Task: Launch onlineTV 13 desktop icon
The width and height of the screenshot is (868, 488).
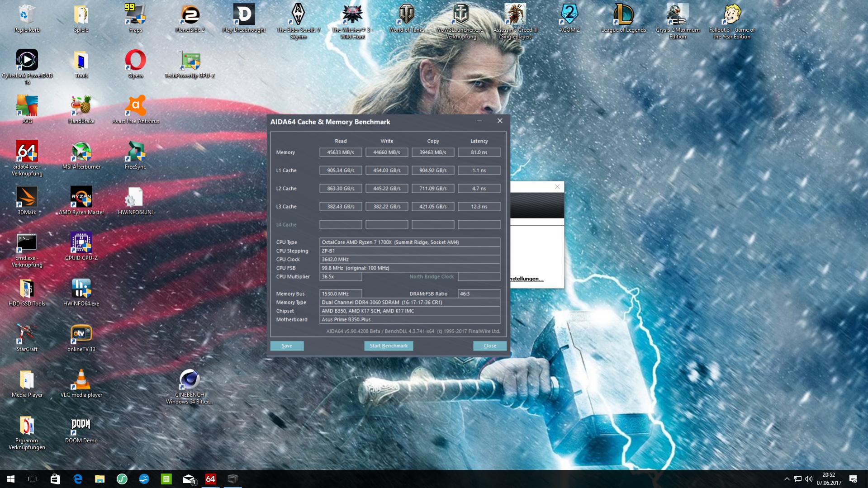Action: tap(81, 338)
